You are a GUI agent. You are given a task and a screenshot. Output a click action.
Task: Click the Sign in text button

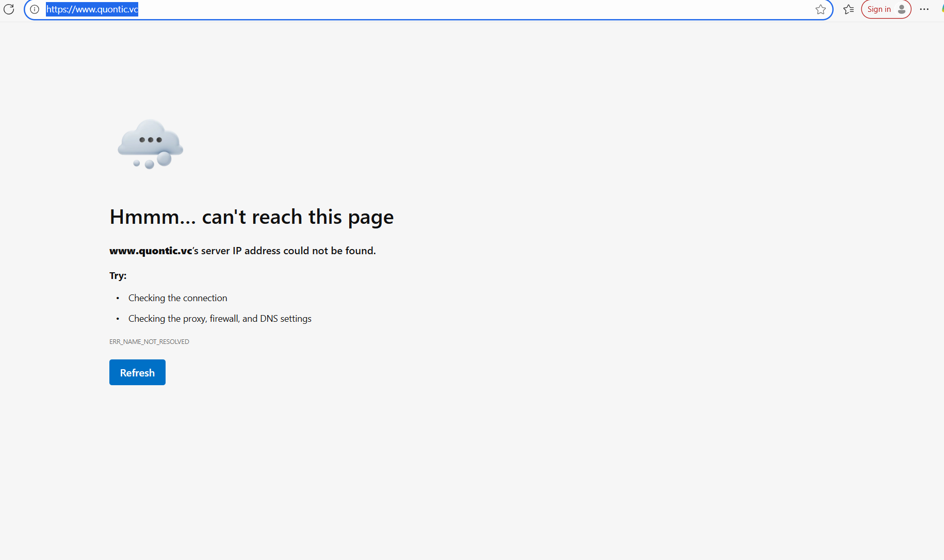[x=879, y=9]
